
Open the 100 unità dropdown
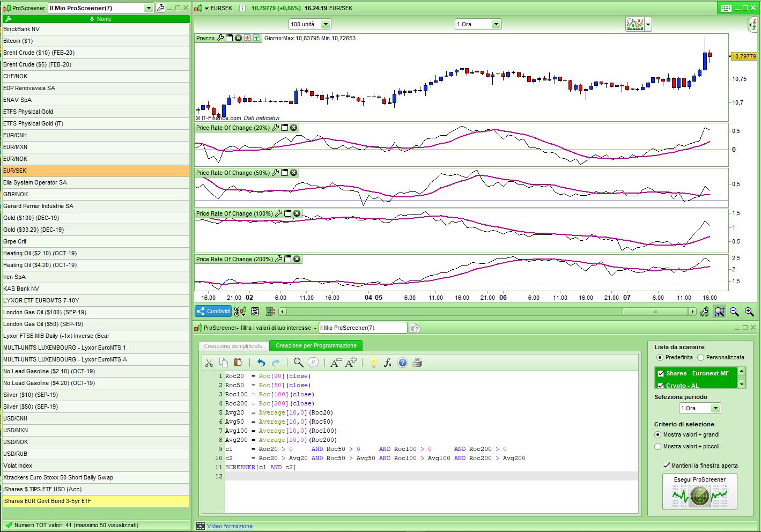click(325, 24)
